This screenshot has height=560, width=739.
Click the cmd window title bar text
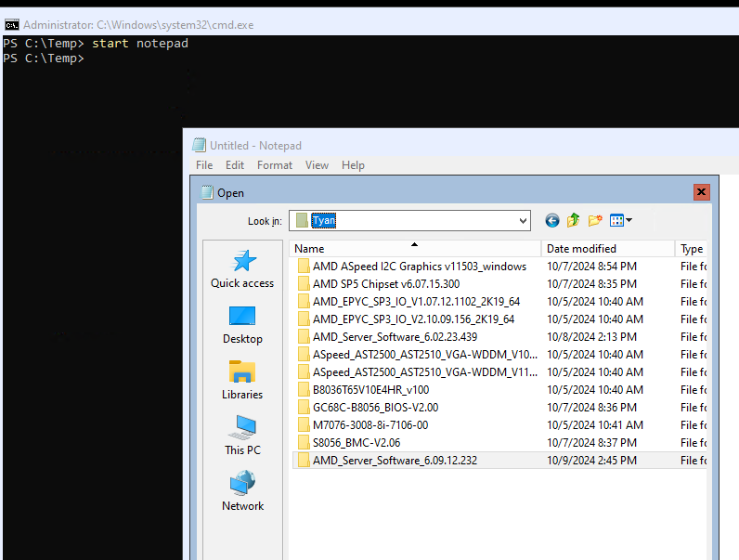[x=138, y=24]
